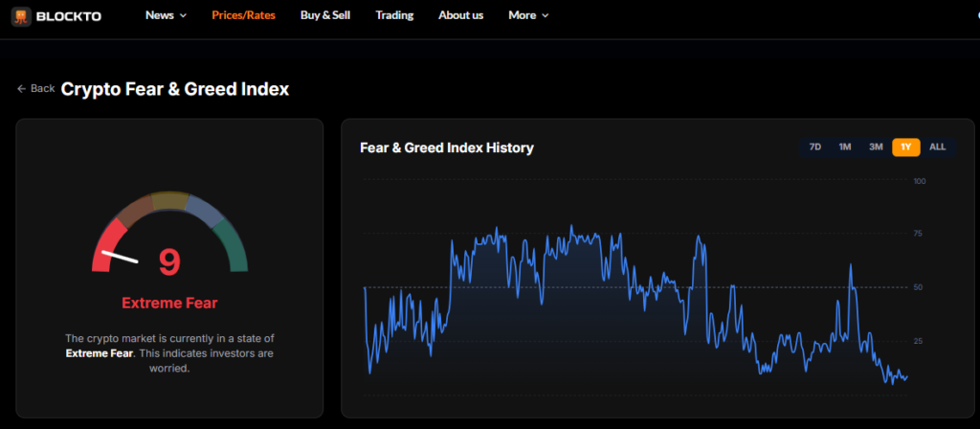The image size is (980, 429).
Task: Open the More dropdown menu
Action: [528, 15]
